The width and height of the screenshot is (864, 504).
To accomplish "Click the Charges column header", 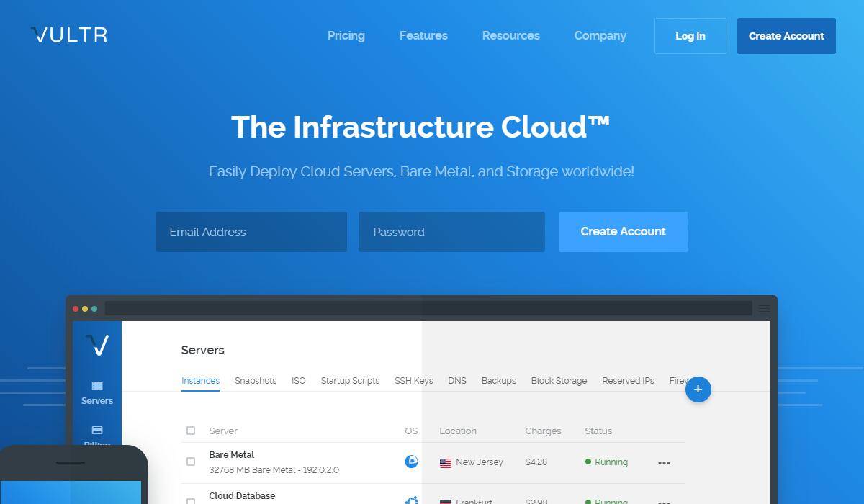I will pos(543,431).
